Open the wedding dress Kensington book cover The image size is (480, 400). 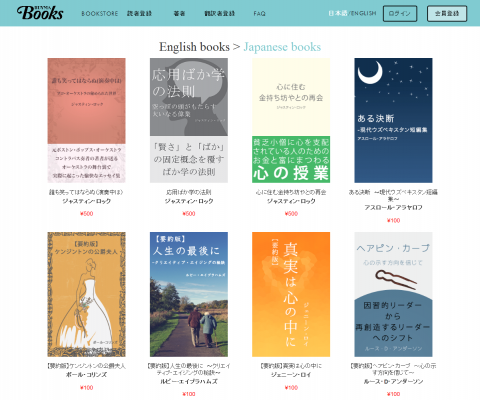(86, 294)
